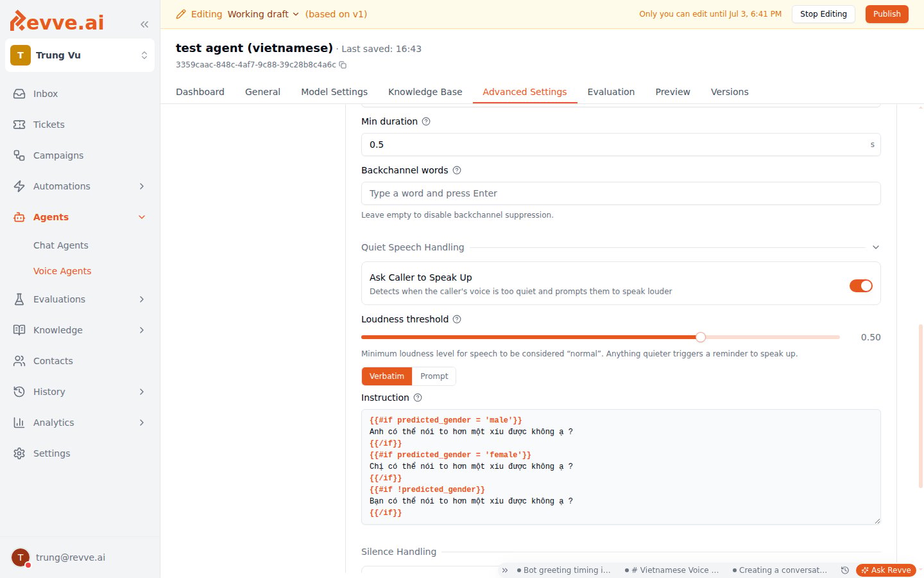This screenshot has height=578, width=924.
Task: Click the Trung Vu workspace avatar
Action: click(21, 55)
